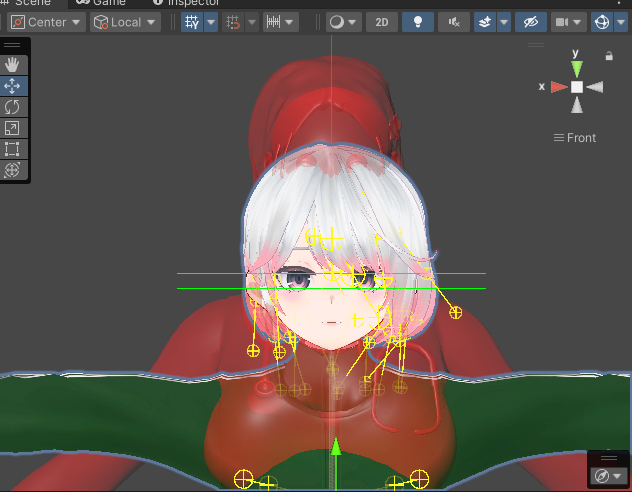Click the green Y axis cone on gizmo
Screen dimensions: 632x492
pyautogui.click(x=577, y=68)
